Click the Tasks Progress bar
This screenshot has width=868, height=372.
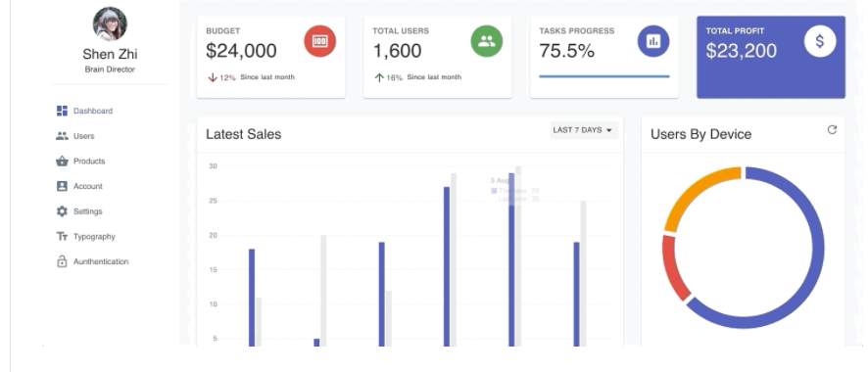(603, 76)
